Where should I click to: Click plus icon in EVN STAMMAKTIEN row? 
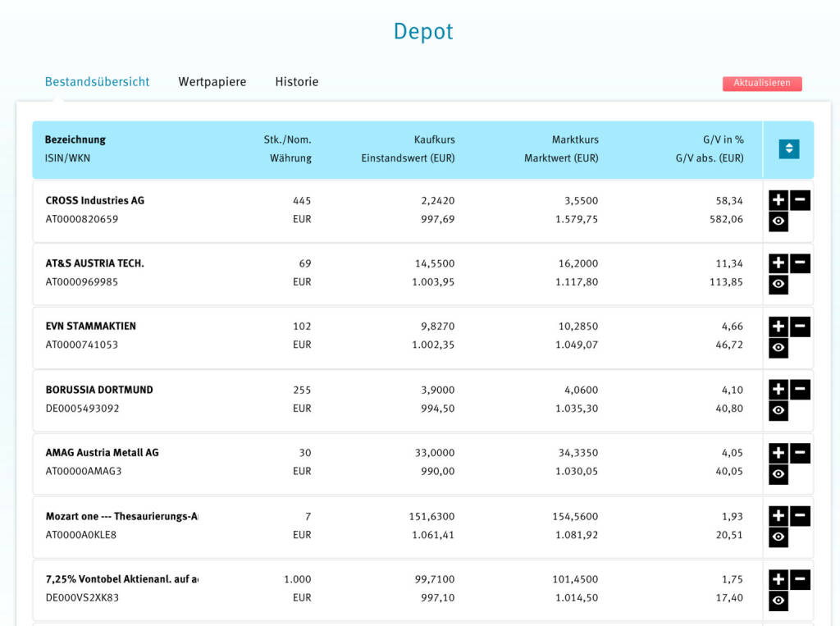[x=778, y=327]
